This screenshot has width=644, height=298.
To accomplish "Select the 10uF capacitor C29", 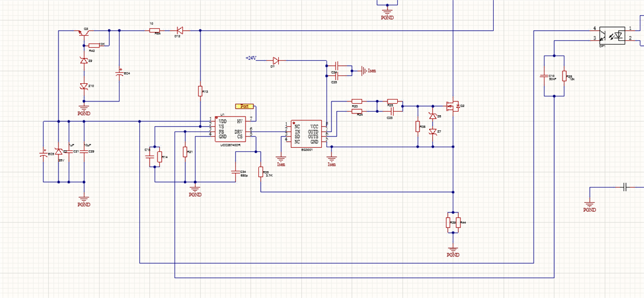I will pyautogui.click(x=84, y=151).
